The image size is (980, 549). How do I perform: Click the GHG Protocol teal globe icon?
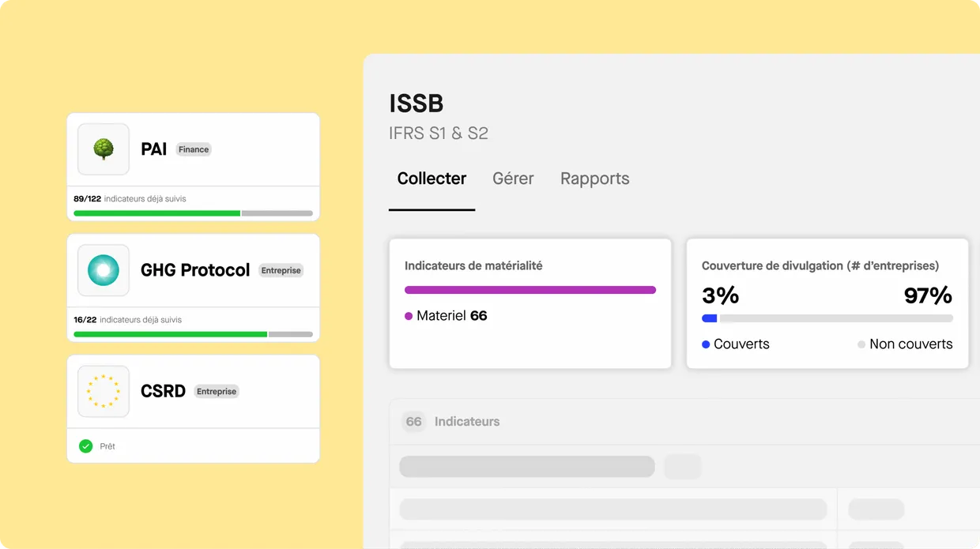(104, 270)
